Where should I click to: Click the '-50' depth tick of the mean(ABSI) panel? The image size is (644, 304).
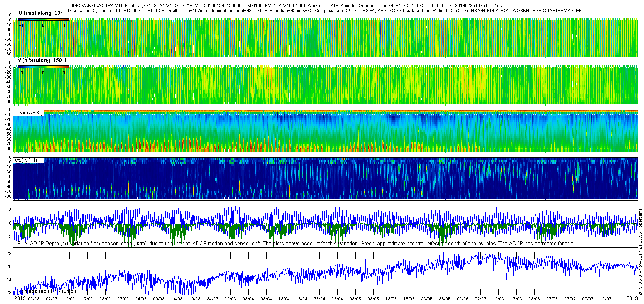(8, 134)
